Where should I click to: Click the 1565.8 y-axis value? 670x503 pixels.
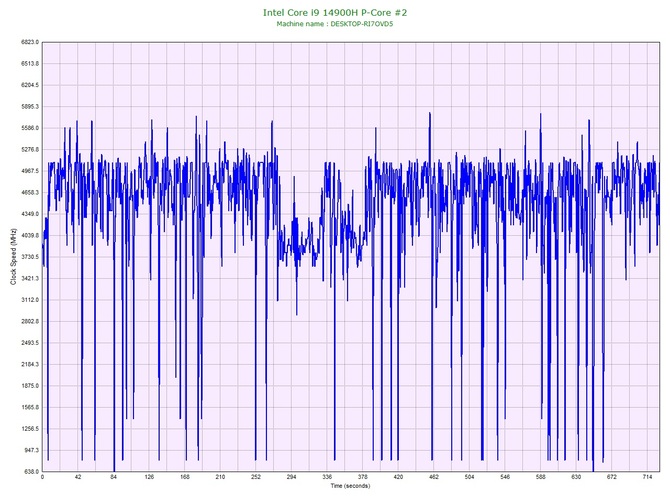30,407
